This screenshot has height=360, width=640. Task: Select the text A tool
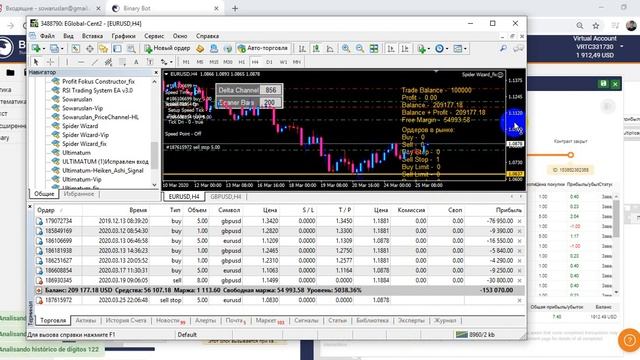click(x=136, y=62)
